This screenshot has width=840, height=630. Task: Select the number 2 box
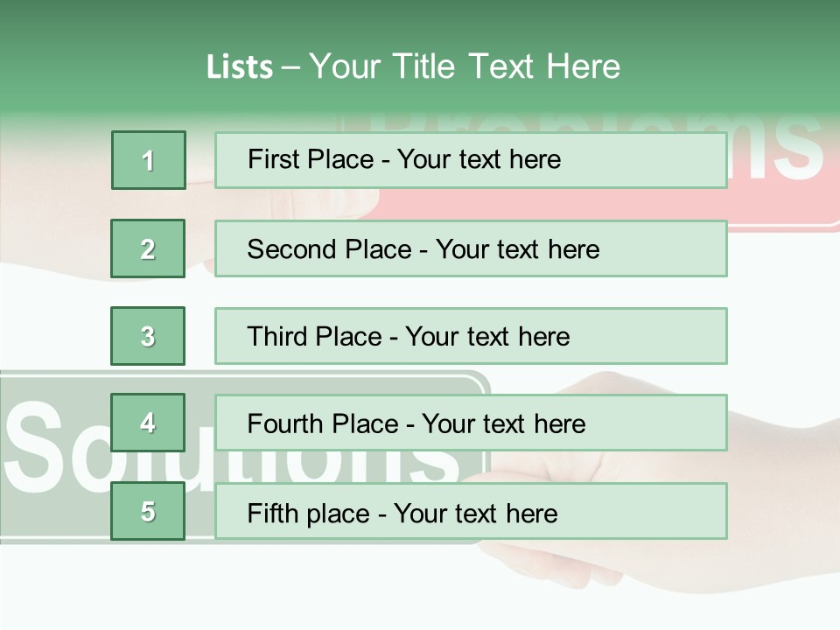point(148,248)
